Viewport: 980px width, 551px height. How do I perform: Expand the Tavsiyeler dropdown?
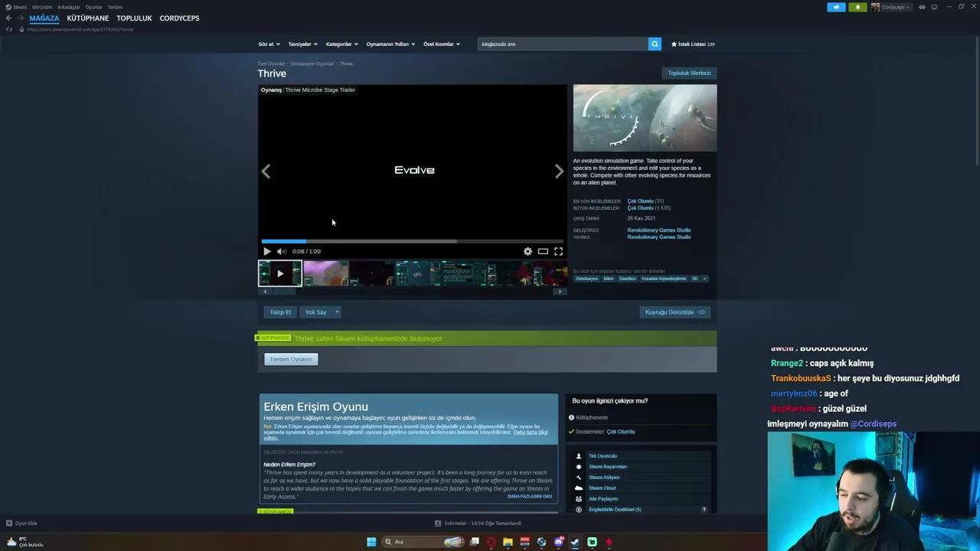302,44
